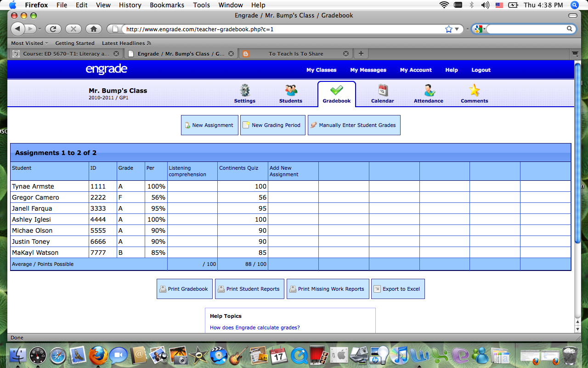
Task: Open the Tools menu
Action: coord(201,5)
